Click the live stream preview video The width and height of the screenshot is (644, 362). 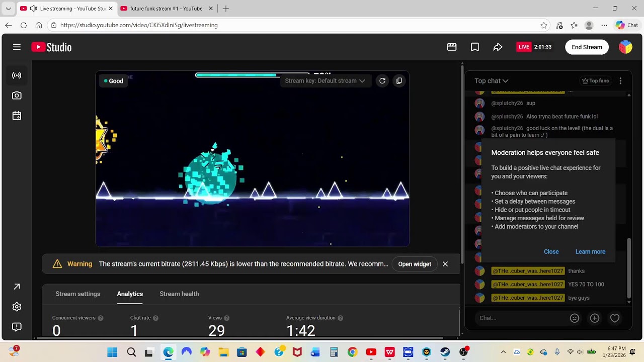pyautogui.click(x=252, y=159)
